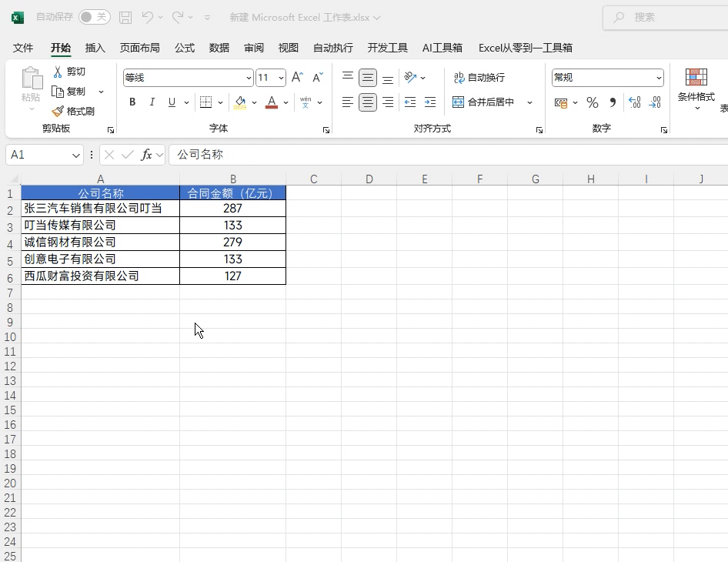Screen dimensions: 728x562
Task: Click the Insert Function fx icon
Action: [146, 155]
